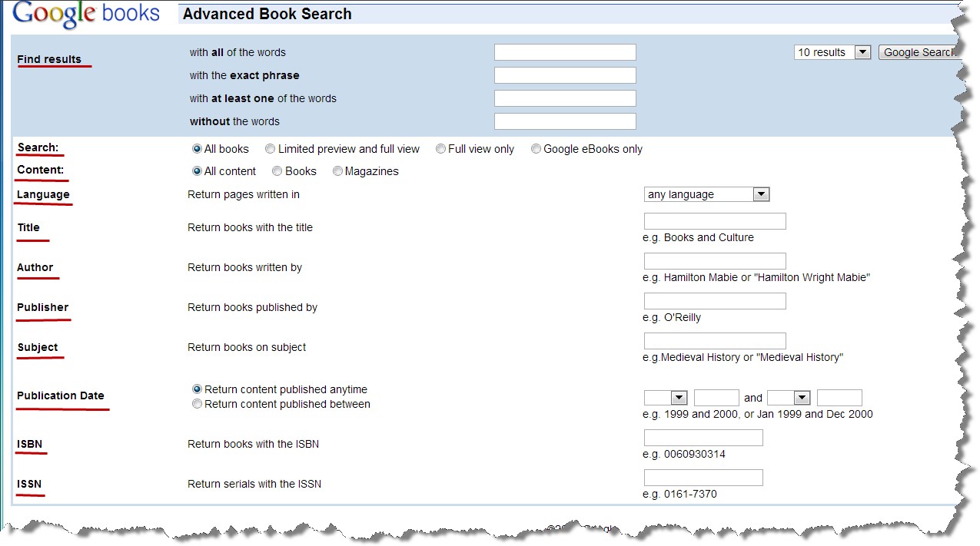Select Full view only radio button
This screenshot has height=546, width=980.
[440, 149]
